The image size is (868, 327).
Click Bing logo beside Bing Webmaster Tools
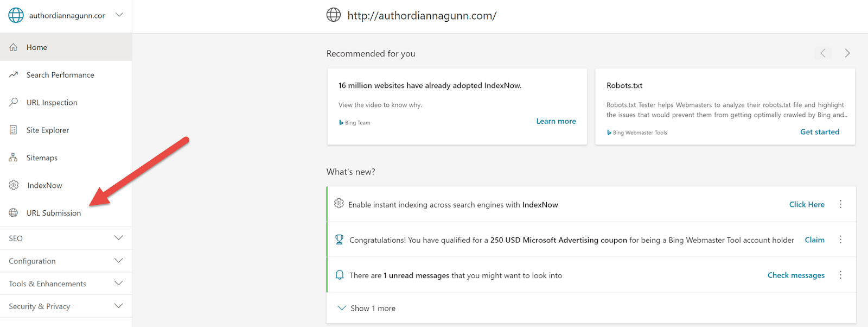click(609, 133)
